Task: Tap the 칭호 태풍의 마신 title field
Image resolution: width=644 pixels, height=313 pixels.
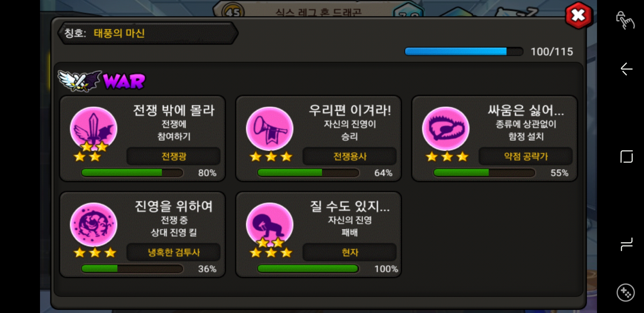Action: (148, 33)
